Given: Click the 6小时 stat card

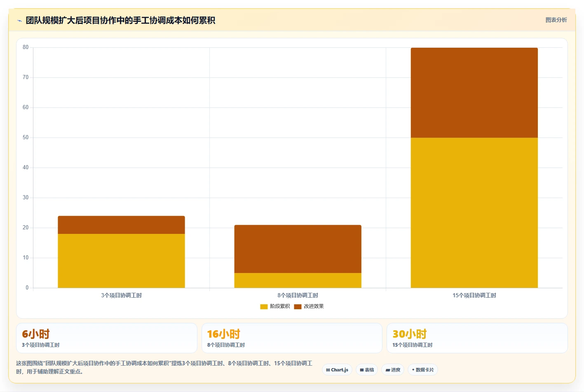Looking at the screenshot, I should pyautogui.click(x=106, y=338).
